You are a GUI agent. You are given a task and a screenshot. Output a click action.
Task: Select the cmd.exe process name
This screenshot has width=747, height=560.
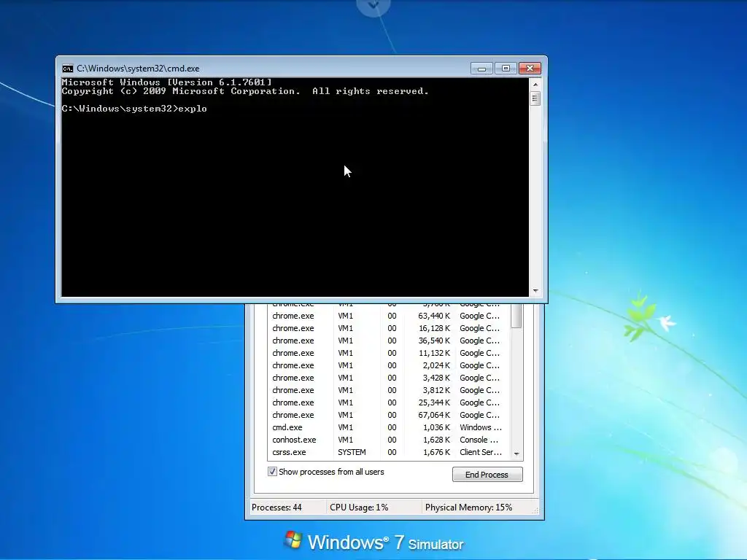287,427
